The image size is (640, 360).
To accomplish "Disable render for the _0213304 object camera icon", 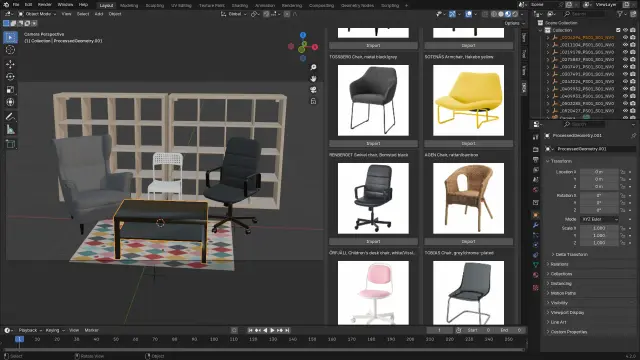I will (x=633, y=45).
